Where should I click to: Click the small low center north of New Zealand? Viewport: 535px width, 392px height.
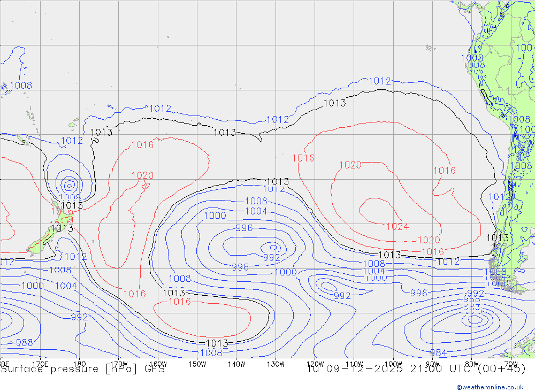[69, 186]
